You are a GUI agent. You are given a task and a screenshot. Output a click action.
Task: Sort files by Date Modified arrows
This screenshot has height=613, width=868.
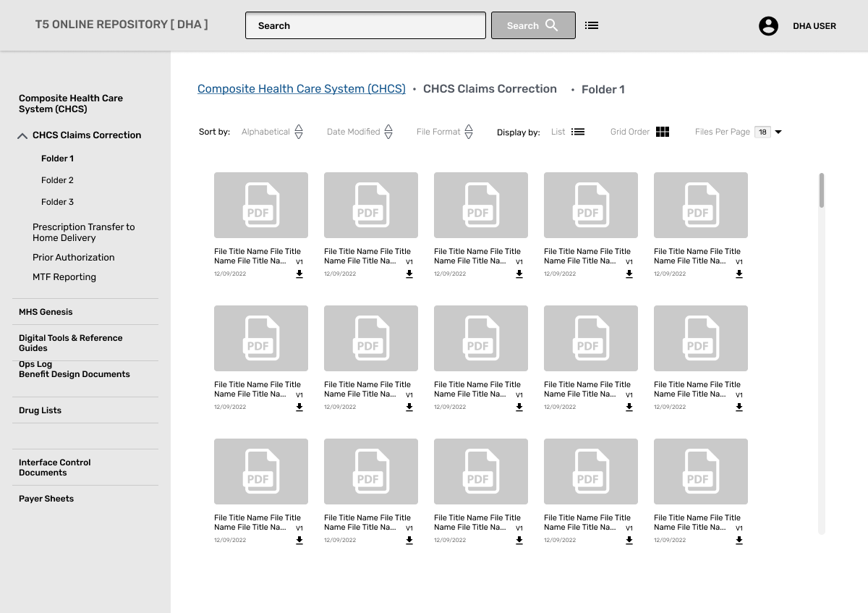(x=388, y=132)
